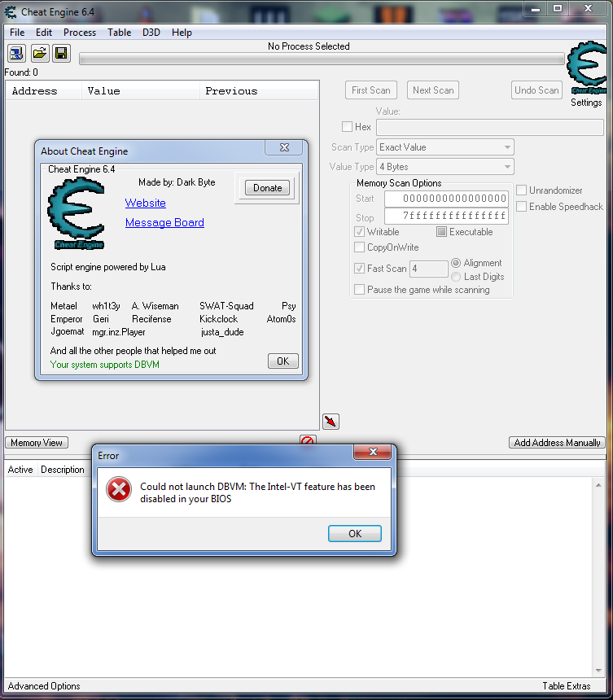This screenshot has width=613, height=700.
Task: Click the Active column header
Action: click(x=20, y=470)
